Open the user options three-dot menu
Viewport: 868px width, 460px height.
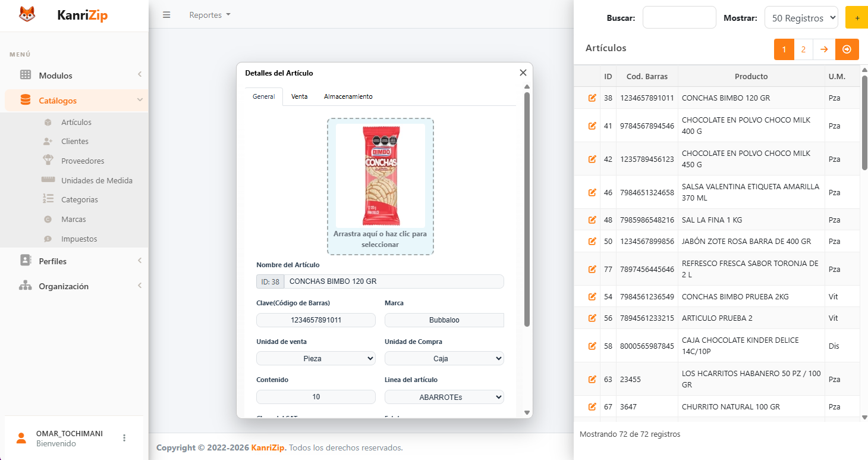(124, 437)
